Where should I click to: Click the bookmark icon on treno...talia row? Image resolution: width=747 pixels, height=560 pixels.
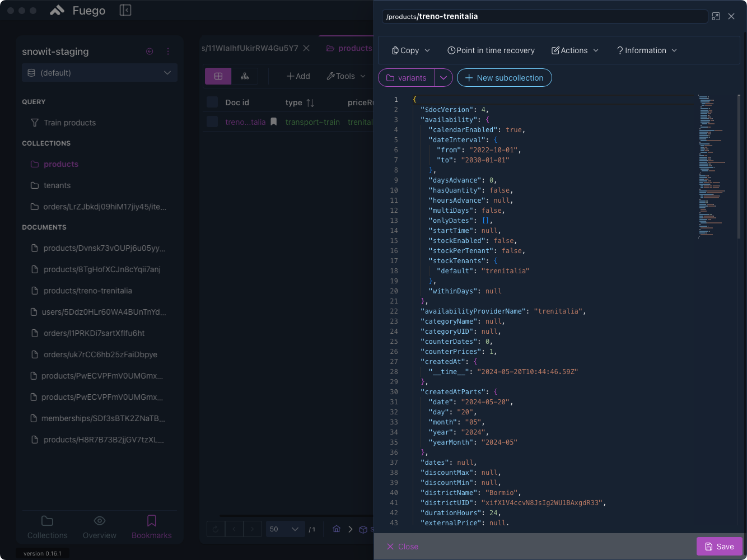point(273,122)
